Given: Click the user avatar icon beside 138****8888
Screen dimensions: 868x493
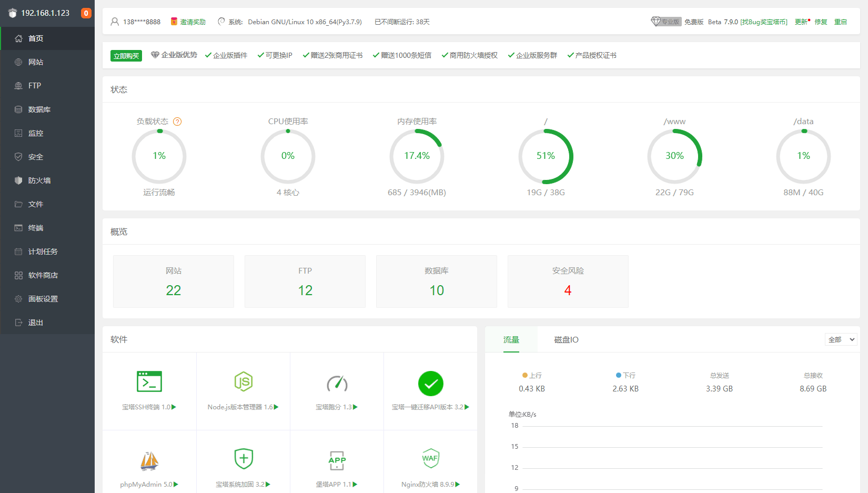Looking at the screenshot, I should [x=115, y=22].
